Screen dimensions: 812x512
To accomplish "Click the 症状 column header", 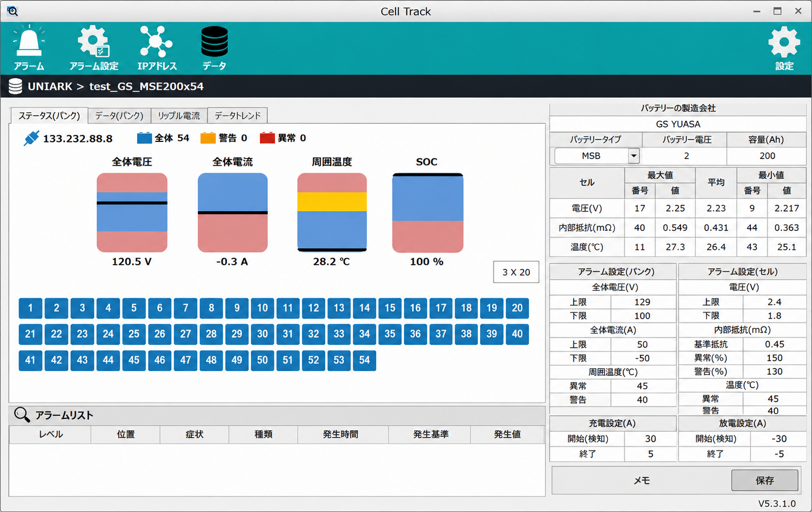I will pyautogui.click(x=194, y=434).
